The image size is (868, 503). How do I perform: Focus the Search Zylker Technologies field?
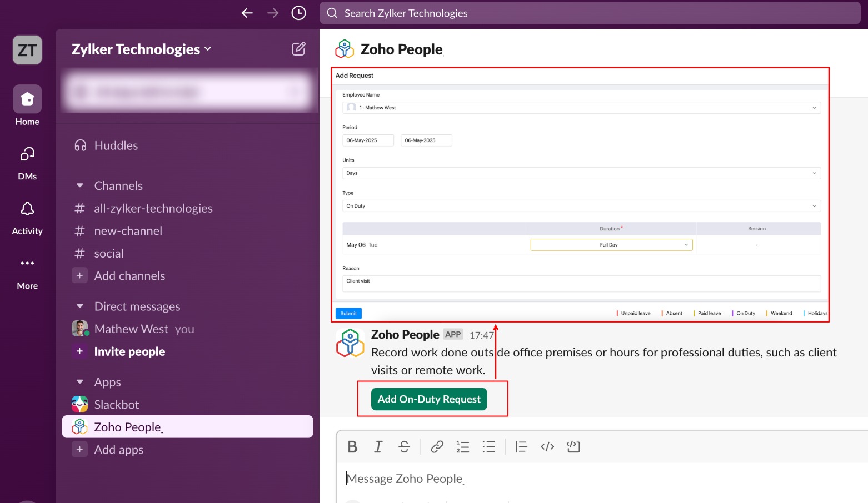[590, 13]
